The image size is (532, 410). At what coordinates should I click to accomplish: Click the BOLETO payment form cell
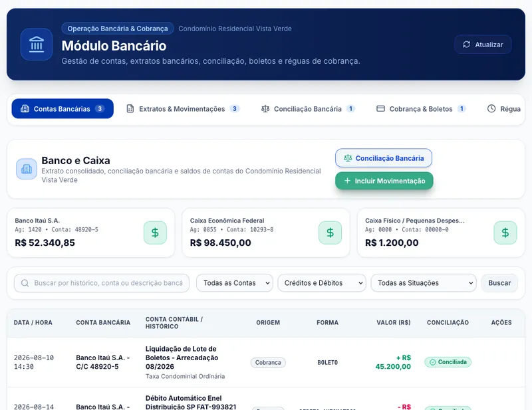click(x=327, y=362)
